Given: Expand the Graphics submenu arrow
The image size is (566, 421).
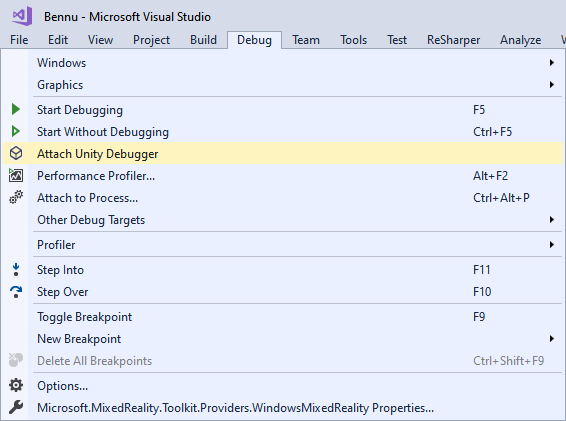Looking at the screenshot, I should 552,85.
